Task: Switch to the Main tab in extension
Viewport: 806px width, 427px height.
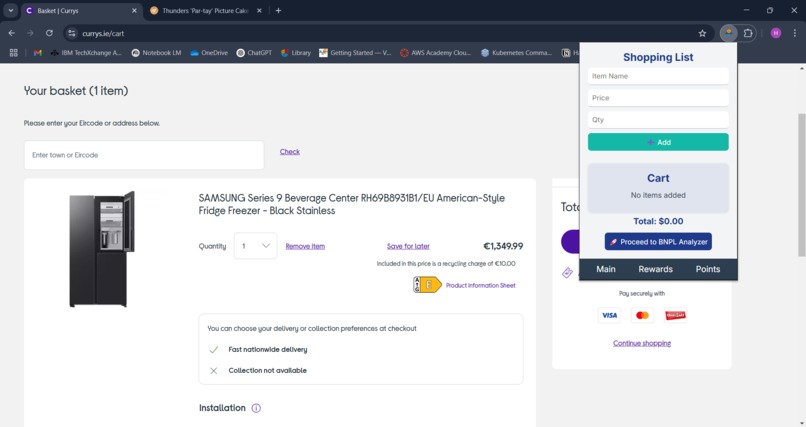Action: (x=606, y=269)
